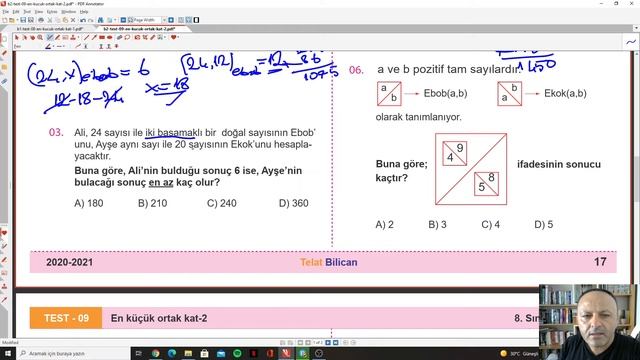Open the Windows Start menu

pos(8,353)
